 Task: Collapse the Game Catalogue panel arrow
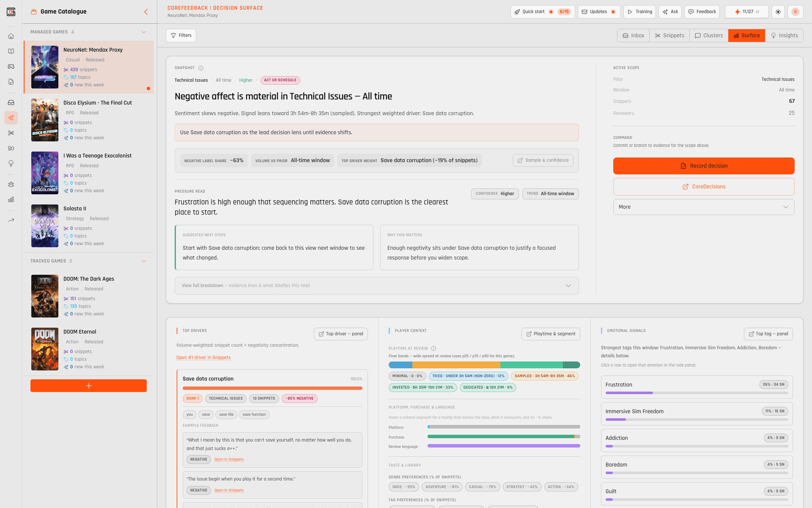[x=146, y=12]
